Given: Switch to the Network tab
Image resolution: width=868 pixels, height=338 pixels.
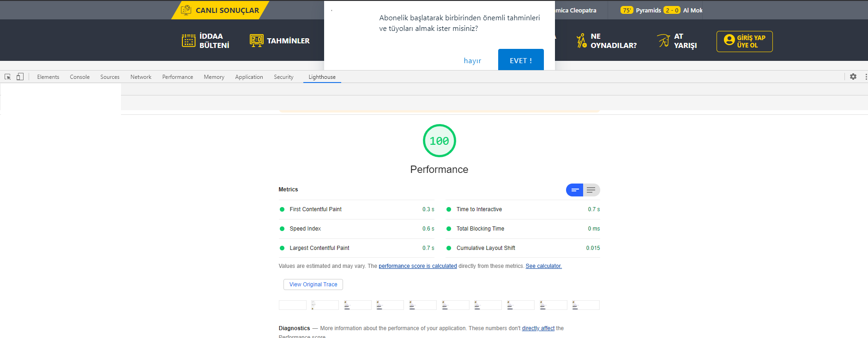Looking at the screenshot, I should click(x=141, y=77).
